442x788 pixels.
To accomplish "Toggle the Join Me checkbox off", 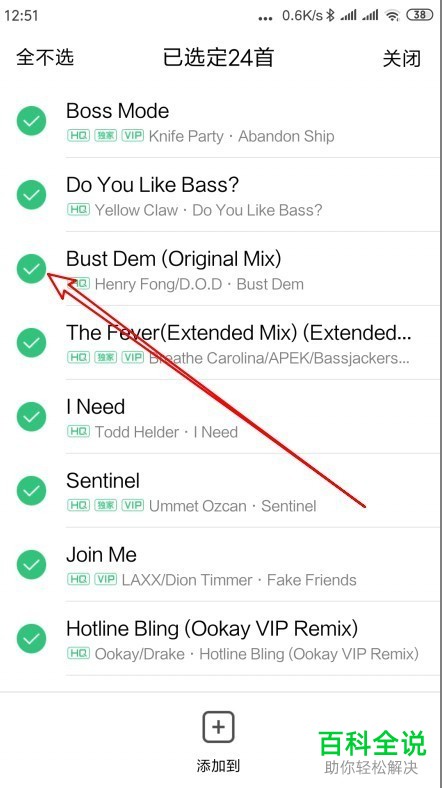I will (31, 564).
